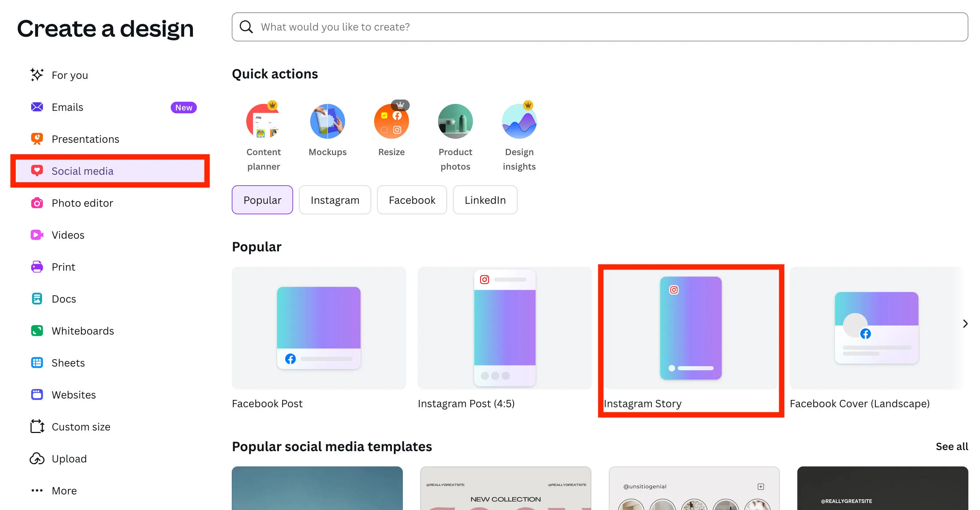Click the Mockups quick action icon

click(x=327, y=122)
